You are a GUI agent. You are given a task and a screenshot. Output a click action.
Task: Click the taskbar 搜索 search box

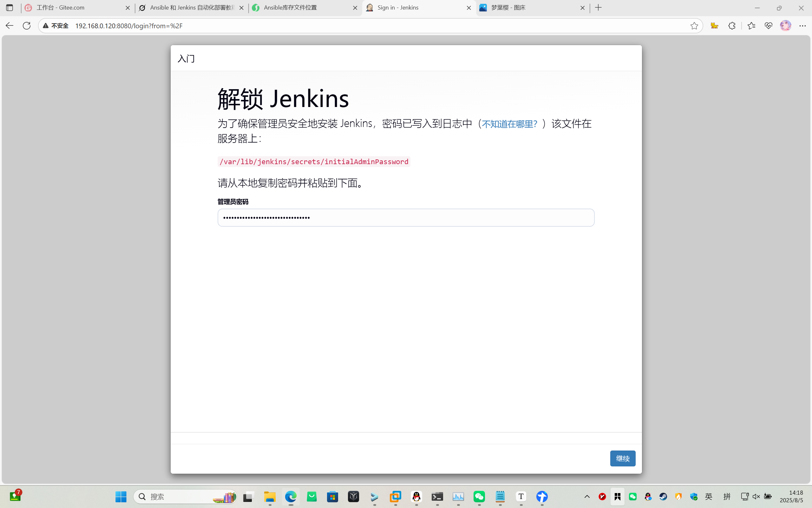pos(185,497)
